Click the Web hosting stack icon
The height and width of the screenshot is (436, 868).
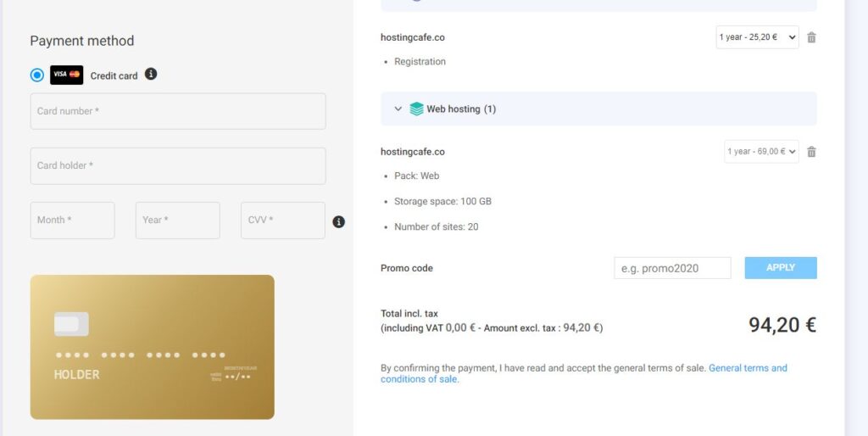pyautogui.click(x=416, y=109)
